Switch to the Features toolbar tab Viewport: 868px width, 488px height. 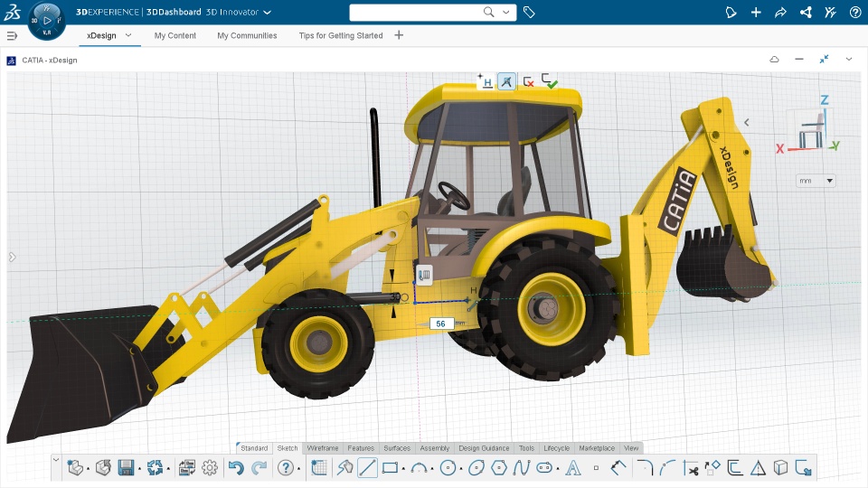[361, 448]
